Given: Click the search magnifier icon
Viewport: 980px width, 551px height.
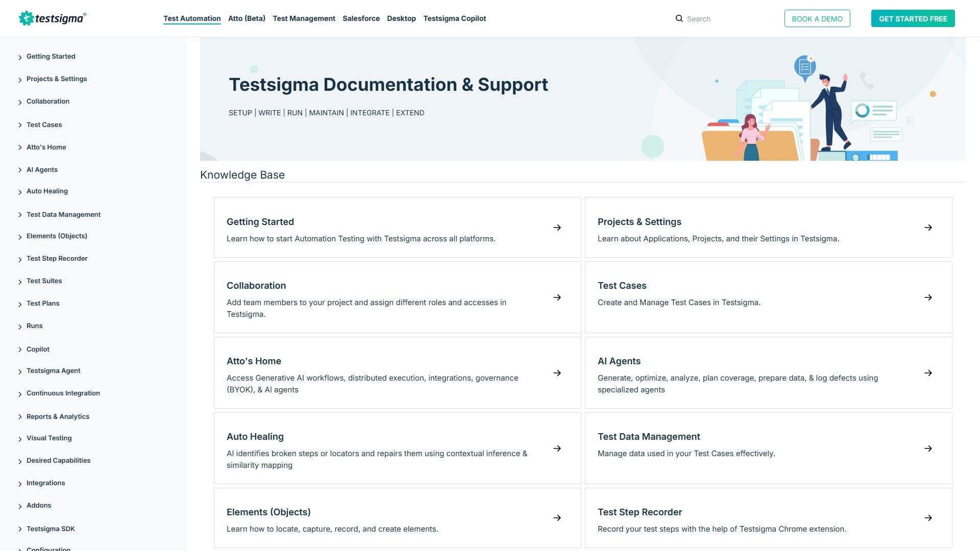Looking at the screenshot, I should [x=679, y=18].
